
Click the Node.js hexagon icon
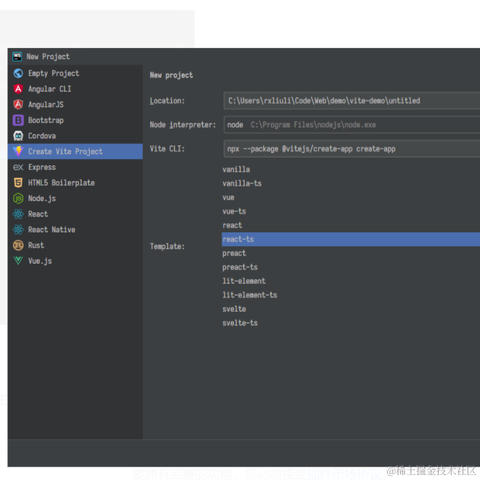[x=18, y=198]
